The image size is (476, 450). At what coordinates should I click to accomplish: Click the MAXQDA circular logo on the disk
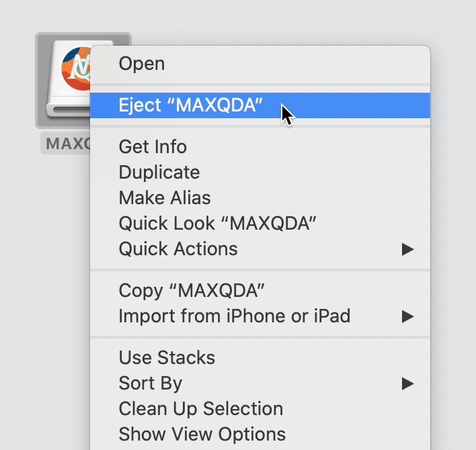pyautogui.click(x=76, y=69)
